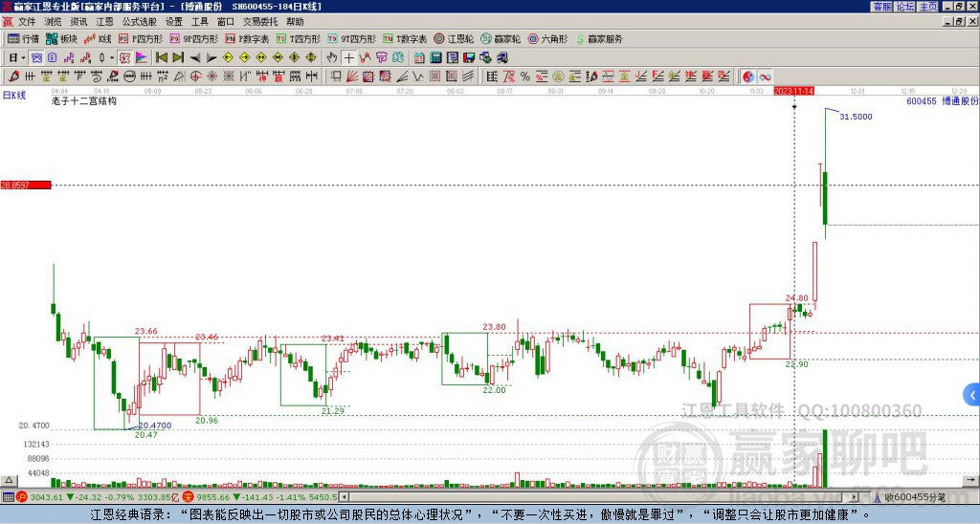Click the 老子十二宫结构 chart label

click(x=84, y=100)
